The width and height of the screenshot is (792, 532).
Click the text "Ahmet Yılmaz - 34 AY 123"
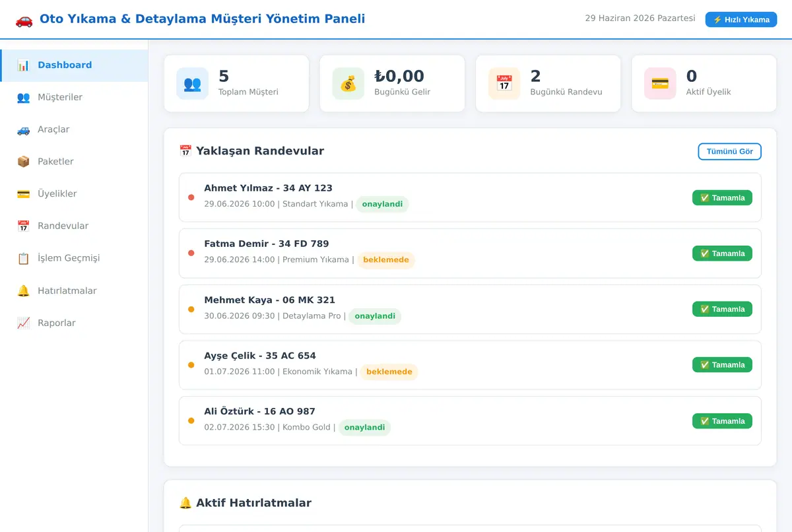pyautogui.click(x=268, y=188)
